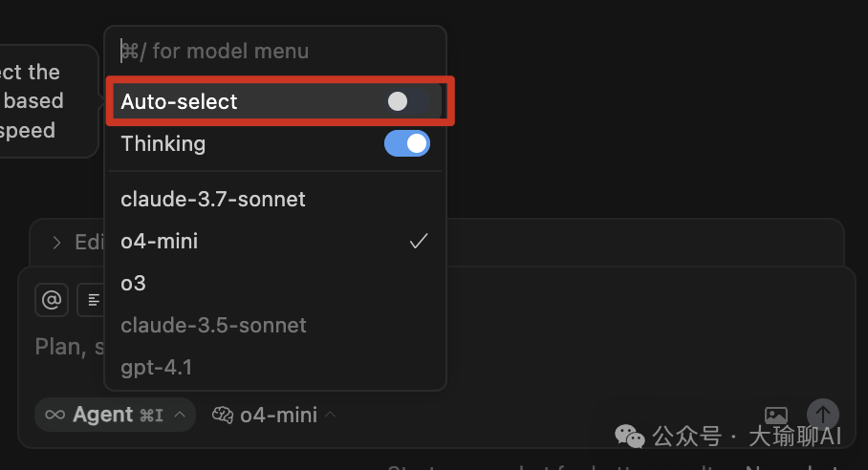This screenshot has height=470, width=868.
Task: Select claude-3.5-sonnet model
Action: pyautogui.click(x=275, y=325)
